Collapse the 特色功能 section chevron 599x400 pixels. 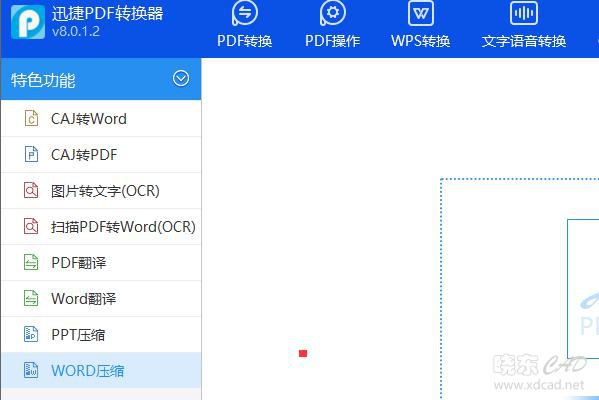(181, 79)
